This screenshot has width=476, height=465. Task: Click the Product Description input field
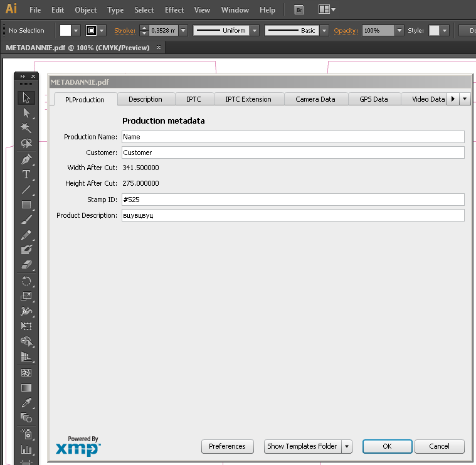293,215
